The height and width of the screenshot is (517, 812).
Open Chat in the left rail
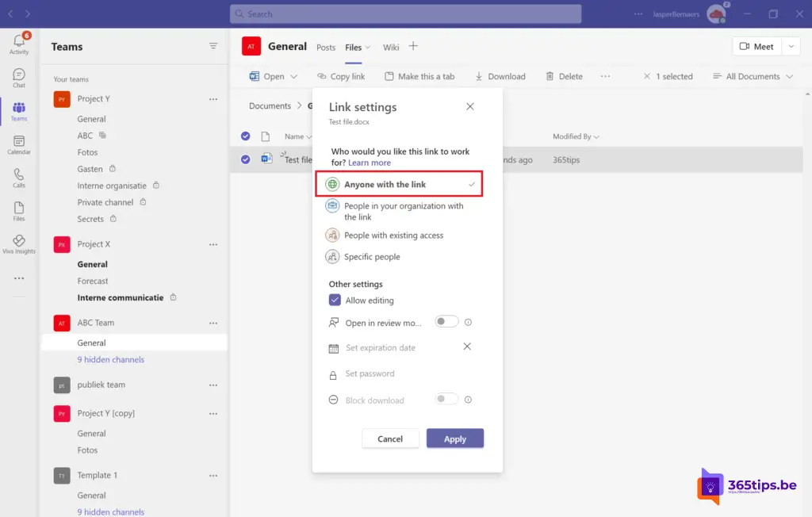pos(19,78)
